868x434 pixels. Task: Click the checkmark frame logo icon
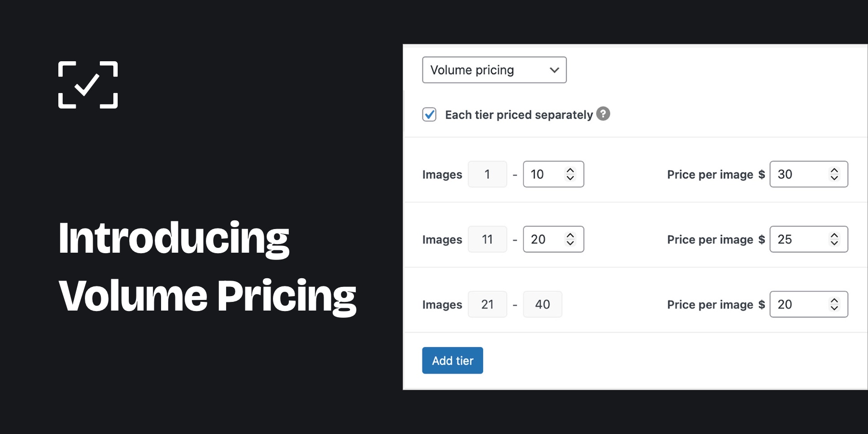pyautogui.click(x=88, y=85)
